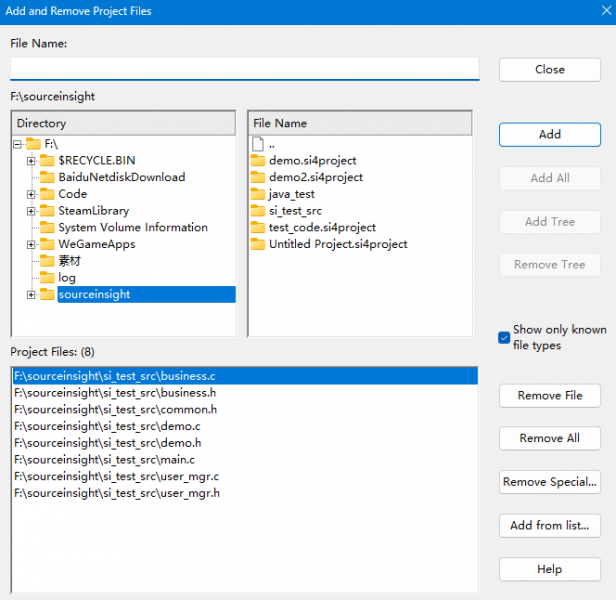The image size is (616, 600).
Task: Expand the WeGameApps tree node
Action: pos(31,245)
